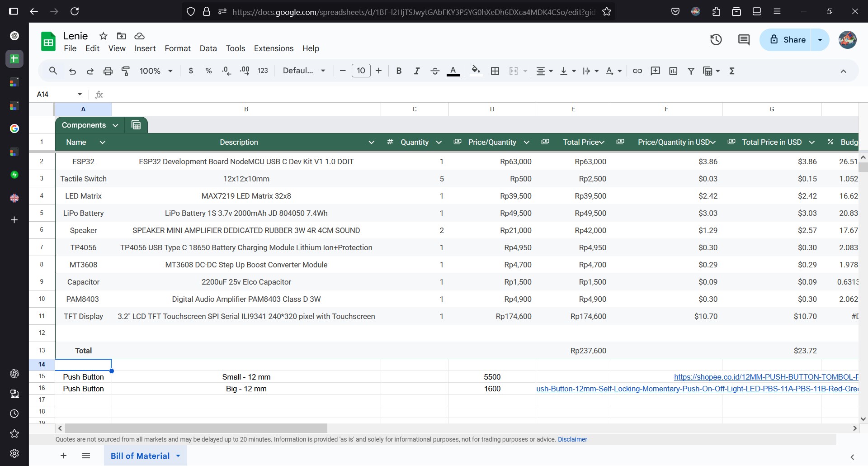
Task: Expand the Components table menu arrow
Action: [115, 125]
